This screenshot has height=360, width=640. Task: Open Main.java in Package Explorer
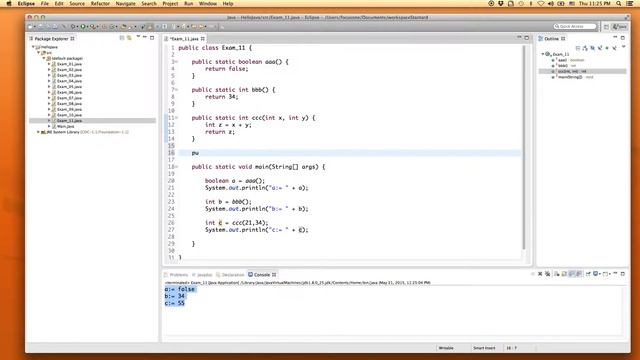pyautogui.click(x=65, y=126)
